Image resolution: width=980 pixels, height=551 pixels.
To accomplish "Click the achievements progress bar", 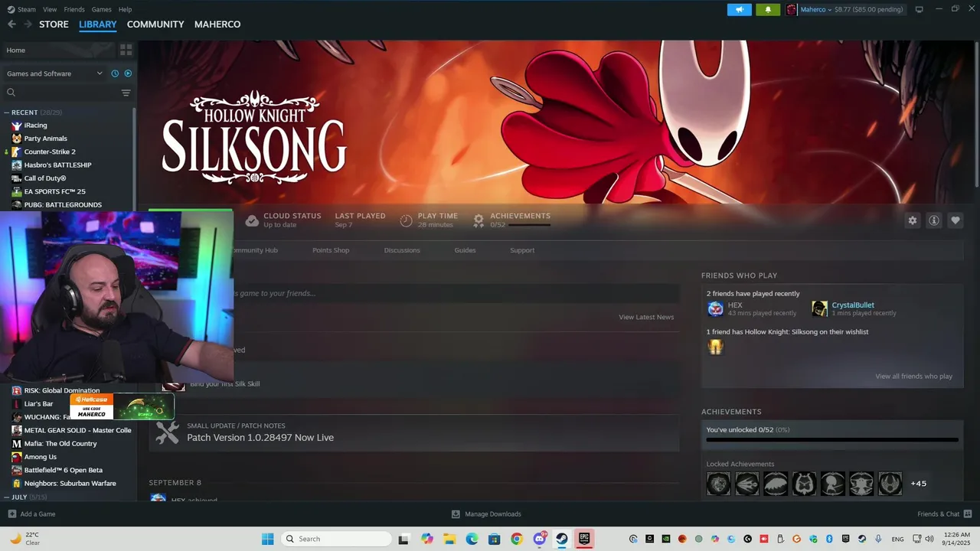I will [x=832, y=440].
